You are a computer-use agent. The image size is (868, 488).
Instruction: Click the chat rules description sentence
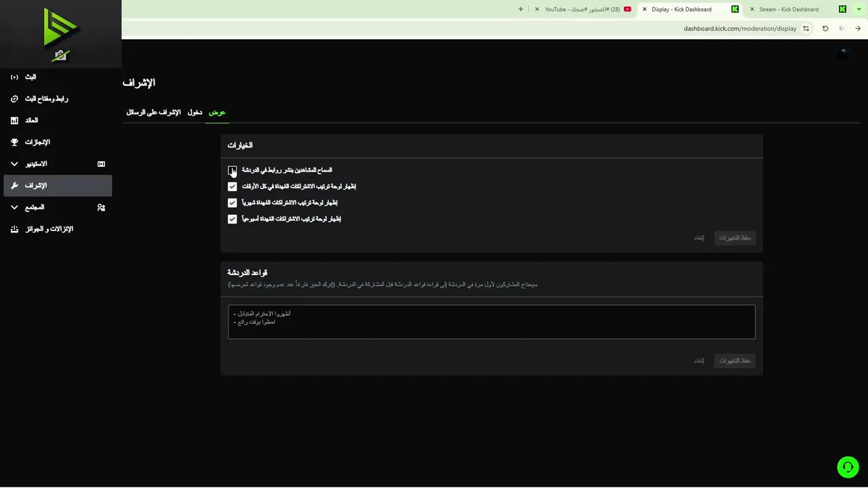pyautogui.click(x=382, y=285)
